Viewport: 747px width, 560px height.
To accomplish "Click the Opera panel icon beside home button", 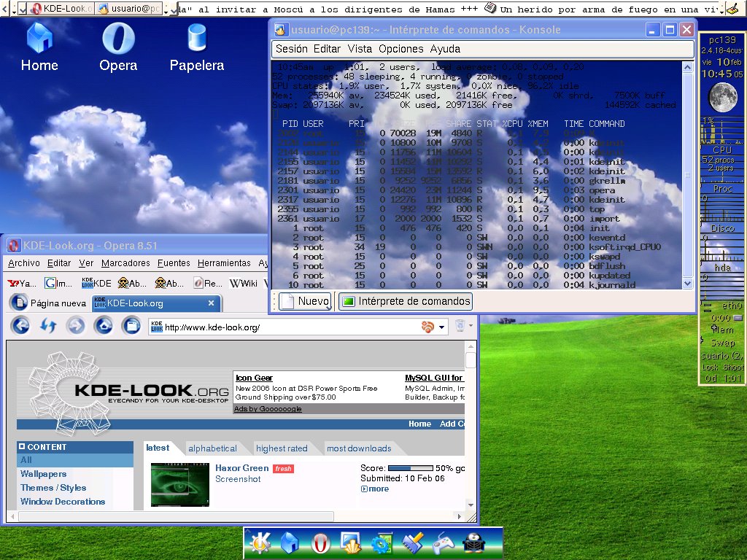I will [131, 326].
